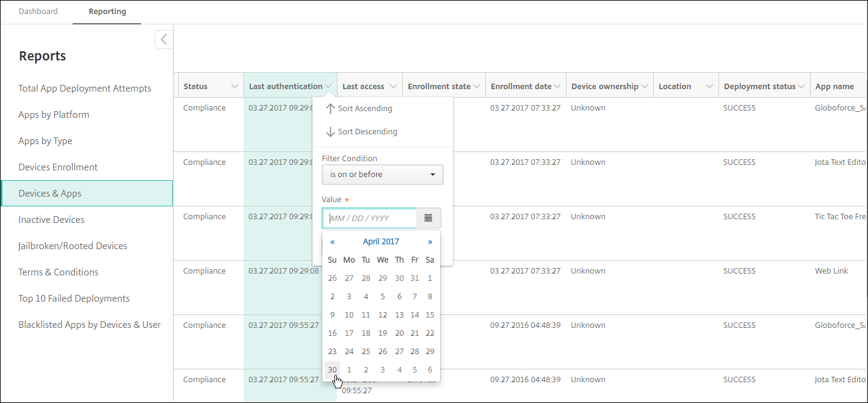Collapse the Reports sidebar with arrow icon

click(164, 40)
